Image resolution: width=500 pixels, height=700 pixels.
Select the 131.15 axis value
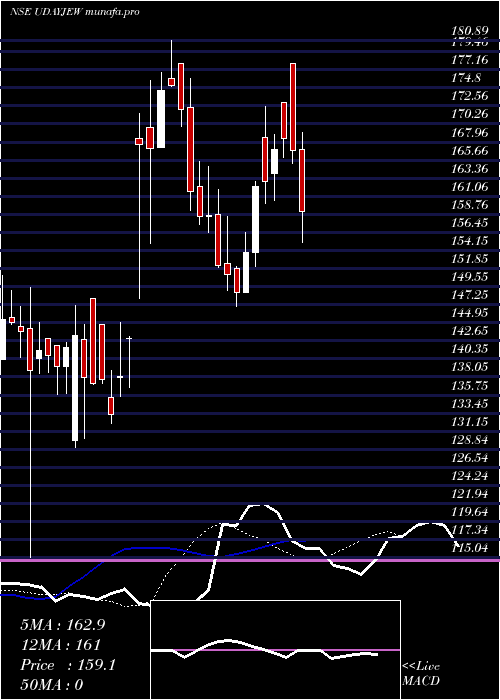click(470, 422)
